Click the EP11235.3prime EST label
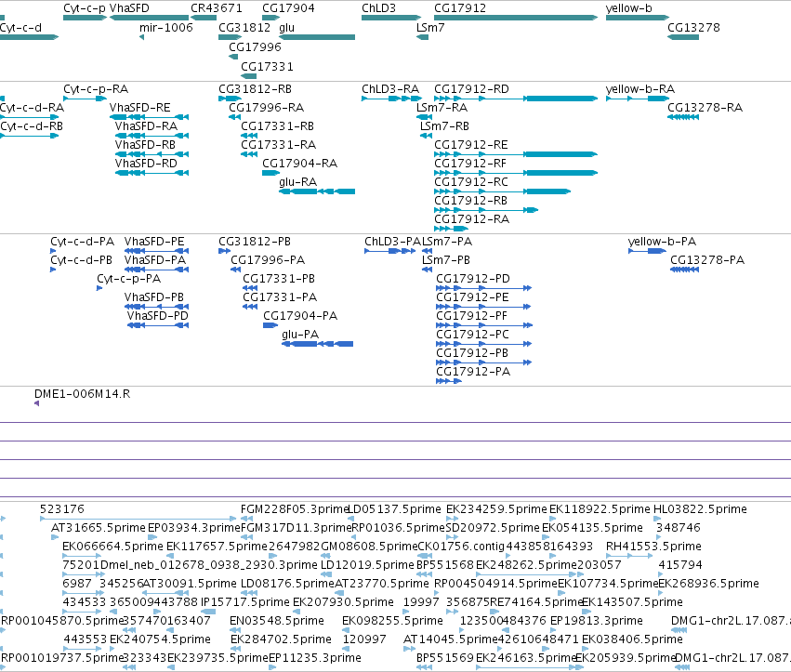This screenshot has width=791, height=672. click(x=315, y=658)
